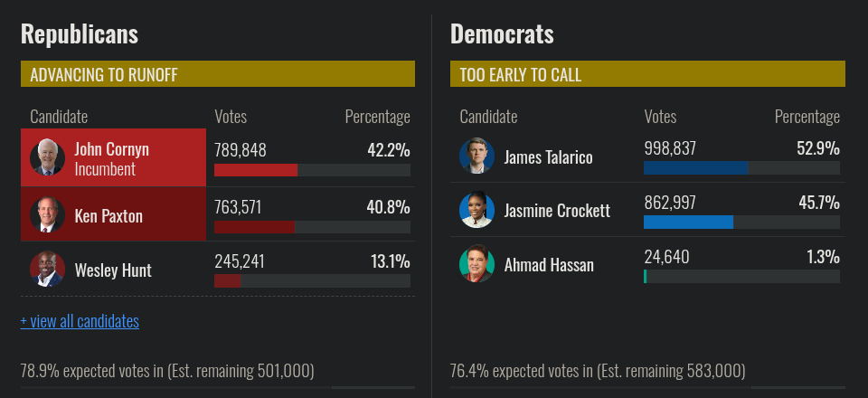Click Democratic Percentage column header

tap(807, 117)
